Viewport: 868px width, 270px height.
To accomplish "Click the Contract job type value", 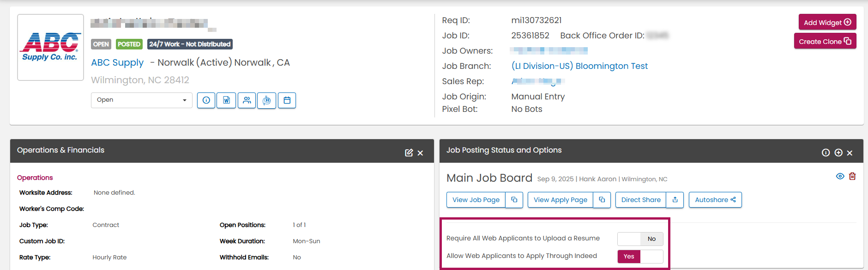I will pos(106,225).
